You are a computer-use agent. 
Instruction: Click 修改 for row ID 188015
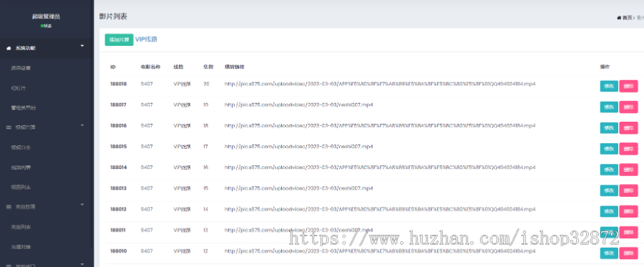(609, 149)
